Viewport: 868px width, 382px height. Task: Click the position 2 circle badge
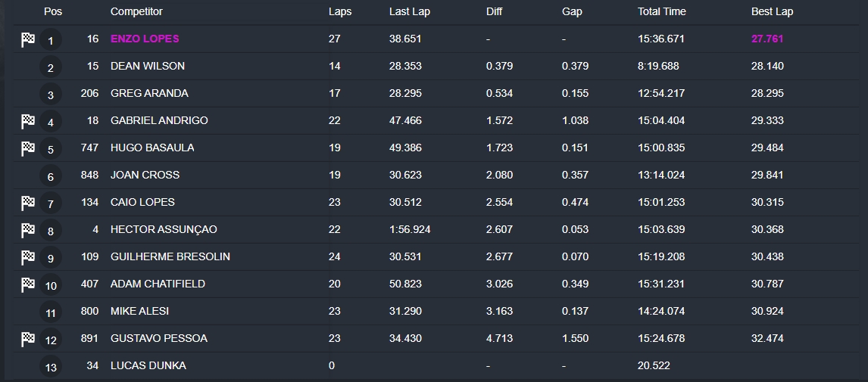[x=51, y=67]
